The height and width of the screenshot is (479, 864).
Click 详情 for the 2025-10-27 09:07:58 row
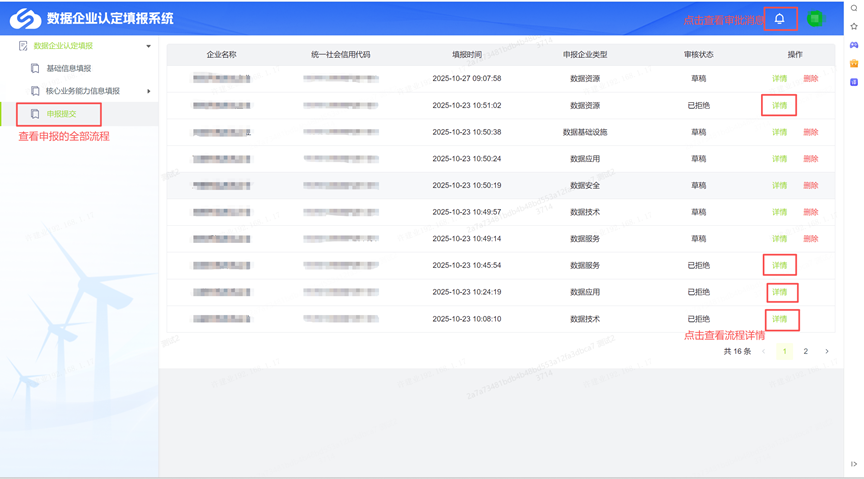click(x=779, y=78)
